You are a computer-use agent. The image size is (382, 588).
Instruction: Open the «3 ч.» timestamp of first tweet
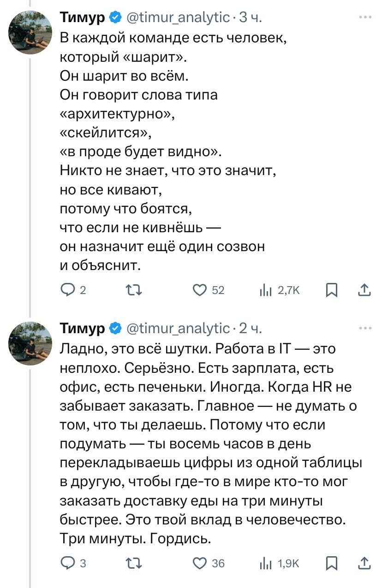[251, 18]
